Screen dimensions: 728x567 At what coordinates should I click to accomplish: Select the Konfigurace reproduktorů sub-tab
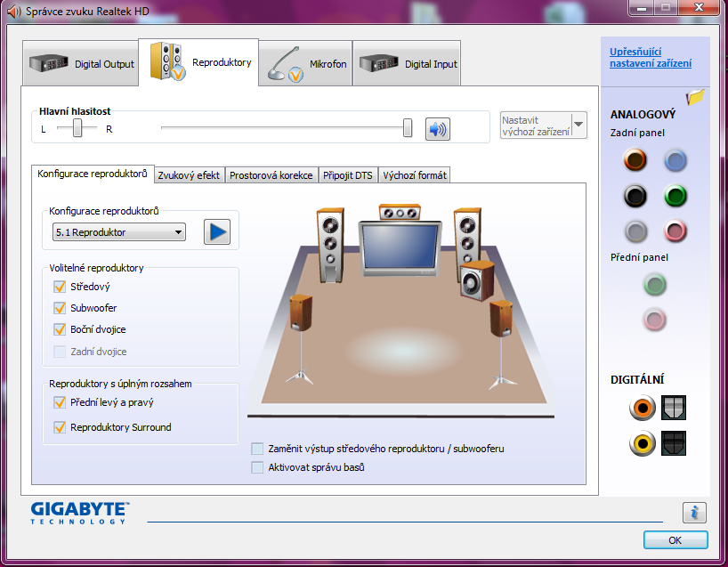pos(93,174)
